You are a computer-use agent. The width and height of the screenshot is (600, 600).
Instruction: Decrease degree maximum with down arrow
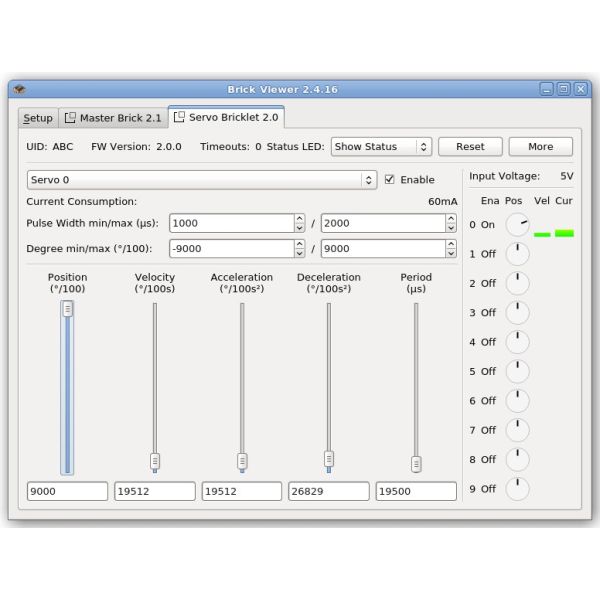pyautogui.click(x=451, y=253)
